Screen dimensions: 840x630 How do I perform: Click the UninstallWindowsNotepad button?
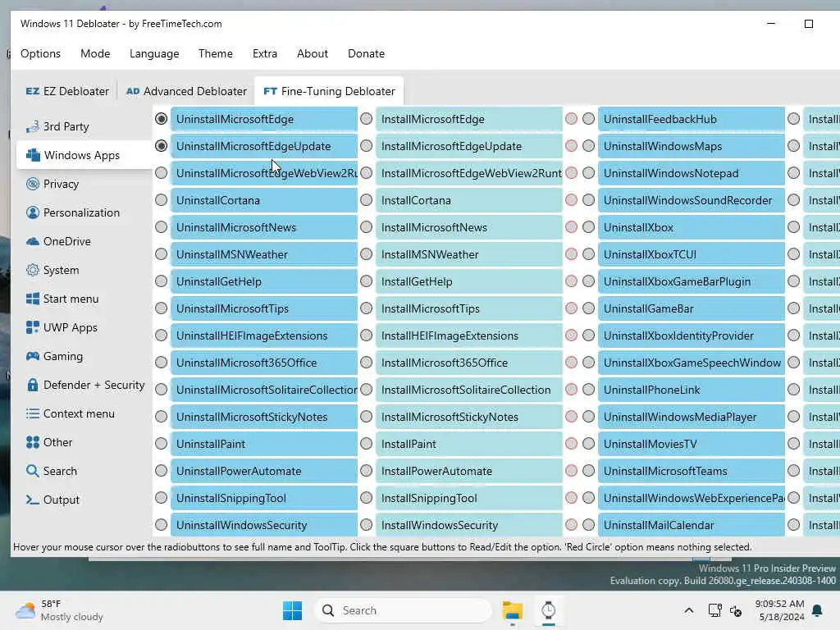coord(691,173)
